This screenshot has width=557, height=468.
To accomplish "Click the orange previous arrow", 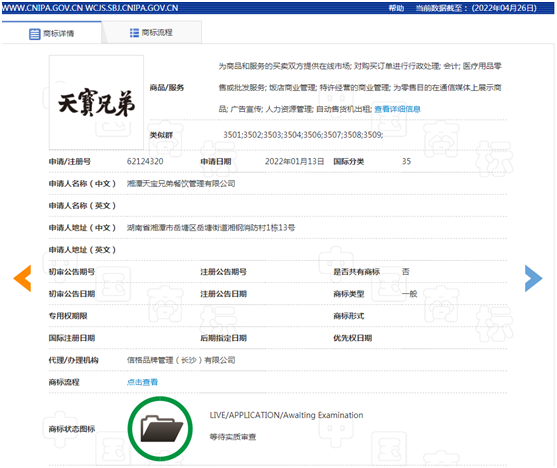I will [x=22, y=278].
